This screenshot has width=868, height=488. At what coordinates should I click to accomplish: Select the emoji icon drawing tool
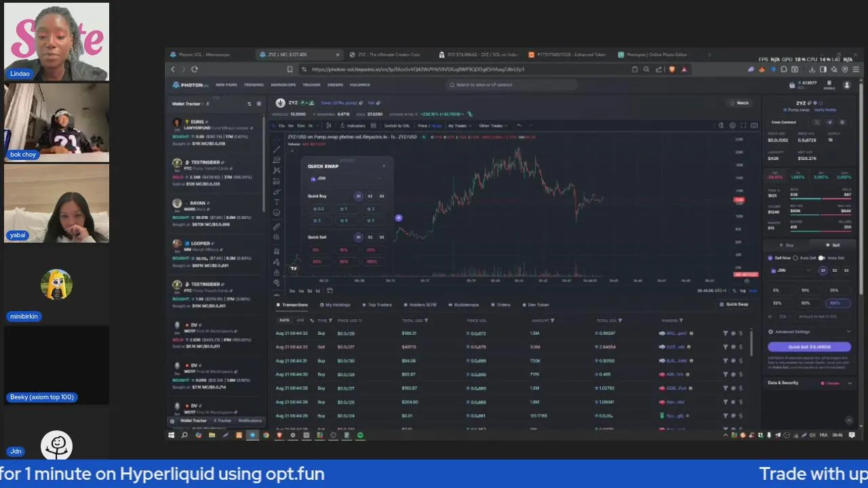[277, 213]
